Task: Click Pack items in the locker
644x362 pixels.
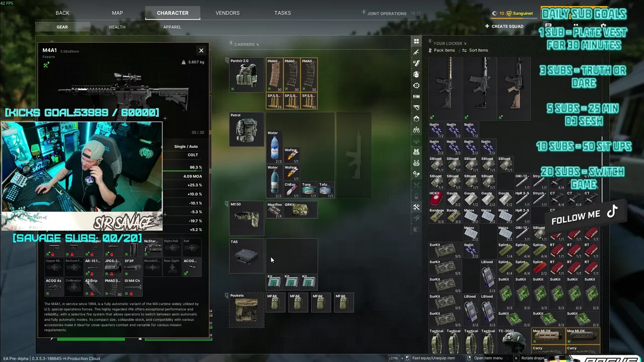Action: tap(442, 50)
